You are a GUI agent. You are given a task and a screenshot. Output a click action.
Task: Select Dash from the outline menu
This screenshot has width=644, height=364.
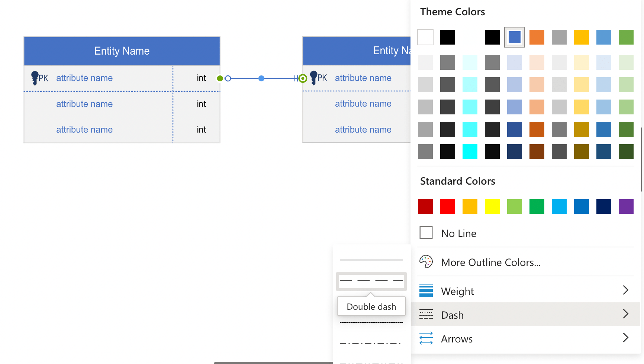click(452, 314)
